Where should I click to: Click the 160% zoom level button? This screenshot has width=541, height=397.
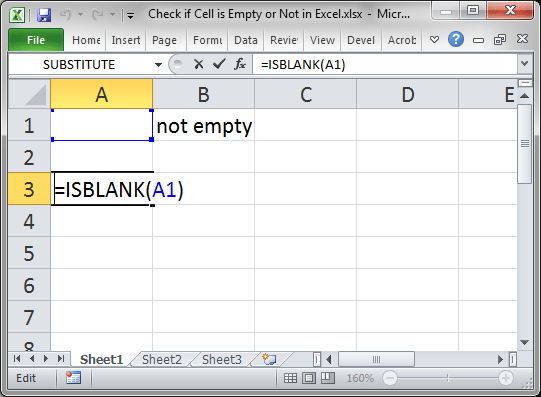tap(360, 378)
